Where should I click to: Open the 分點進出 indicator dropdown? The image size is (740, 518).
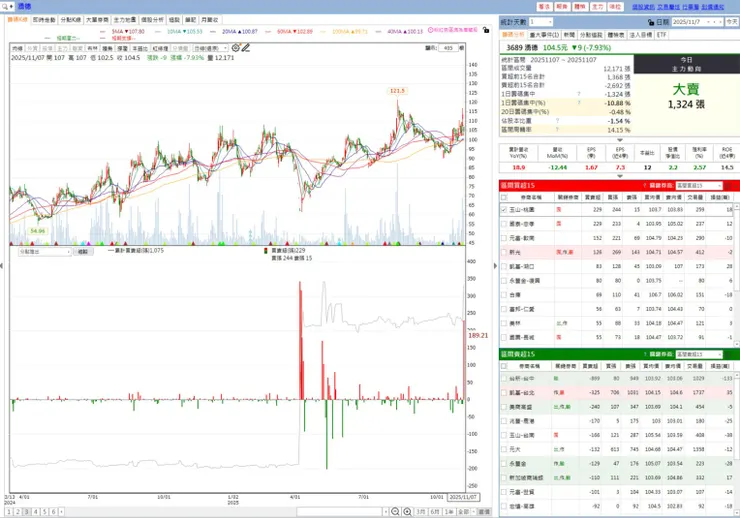[45, 252]
